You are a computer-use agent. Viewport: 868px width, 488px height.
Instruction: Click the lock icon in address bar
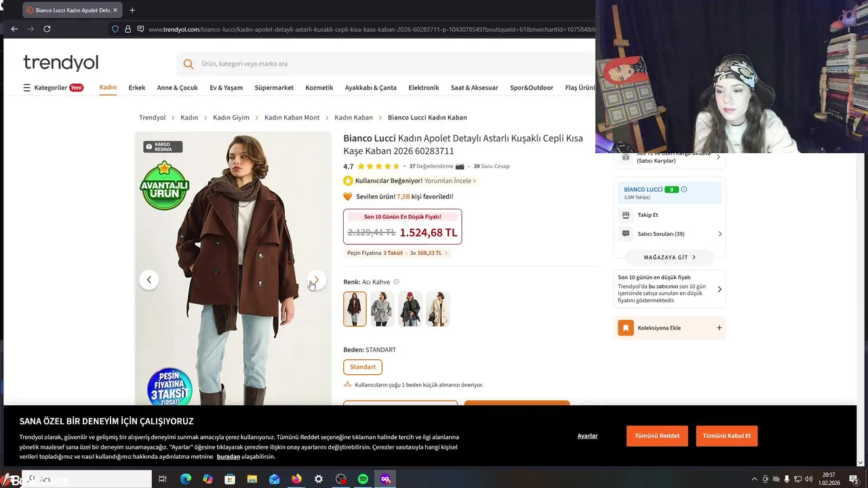click(127, 29)
